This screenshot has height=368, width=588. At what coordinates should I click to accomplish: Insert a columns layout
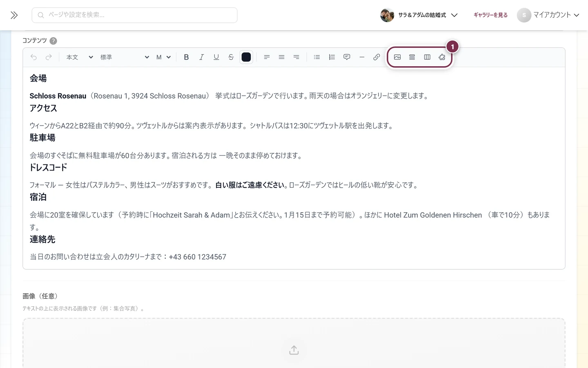(x=427, y=57)
